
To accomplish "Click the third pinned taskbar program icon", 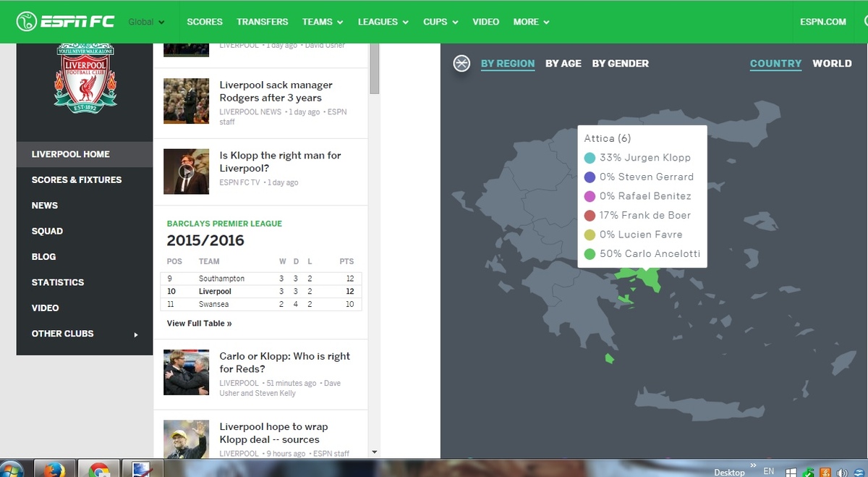I will point(141,469).
